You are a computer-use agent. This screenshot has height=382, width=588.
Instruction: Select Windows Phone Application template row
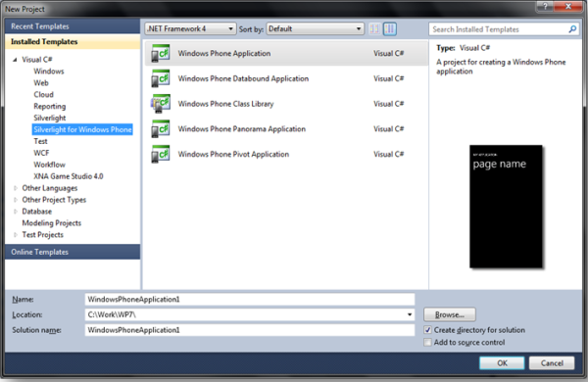point(286,53)
